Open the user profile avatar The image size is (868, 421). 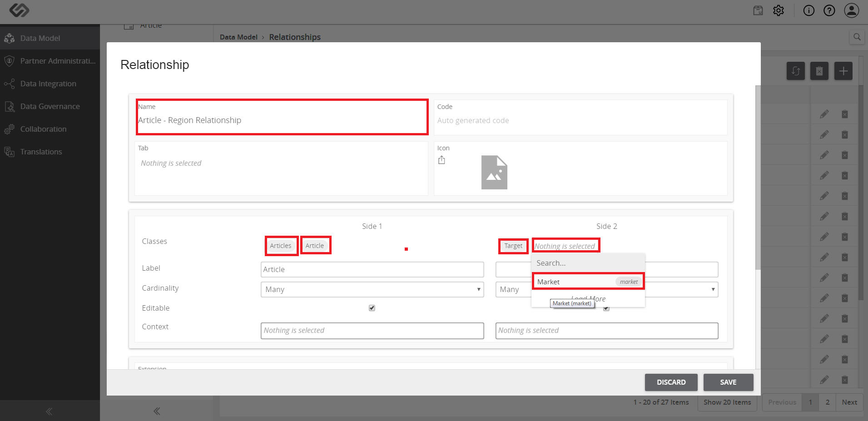[x=852, y=10]
